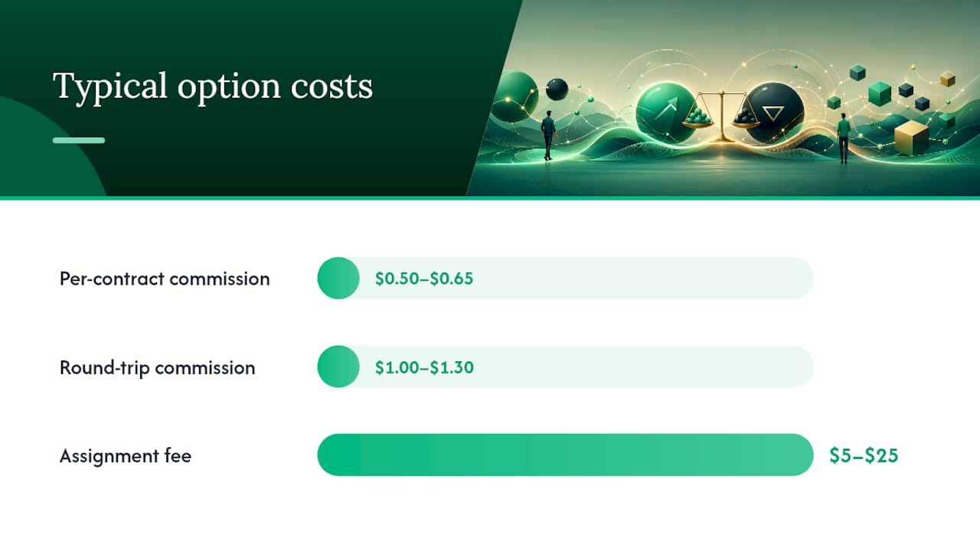
Task: Click the $0.50–$0.65 value text
Action: [x=424, y=279]
